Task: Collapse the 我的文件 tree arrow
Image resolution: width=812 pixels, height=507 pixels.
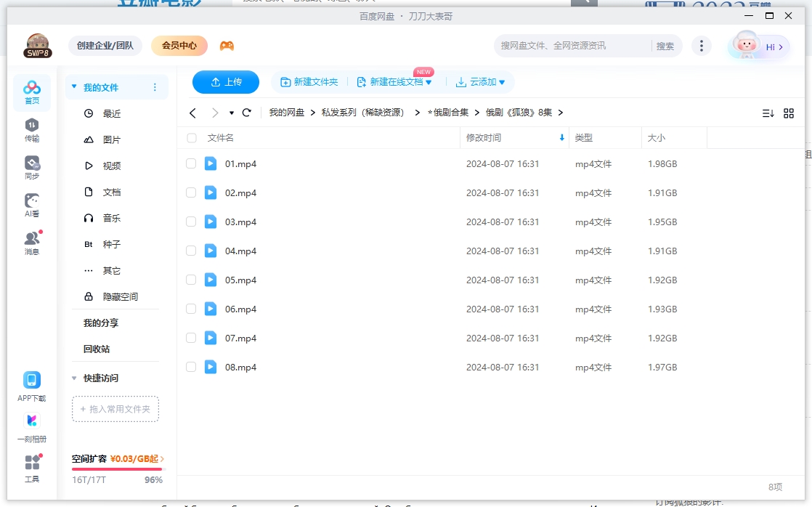Action: coord(74,86)
